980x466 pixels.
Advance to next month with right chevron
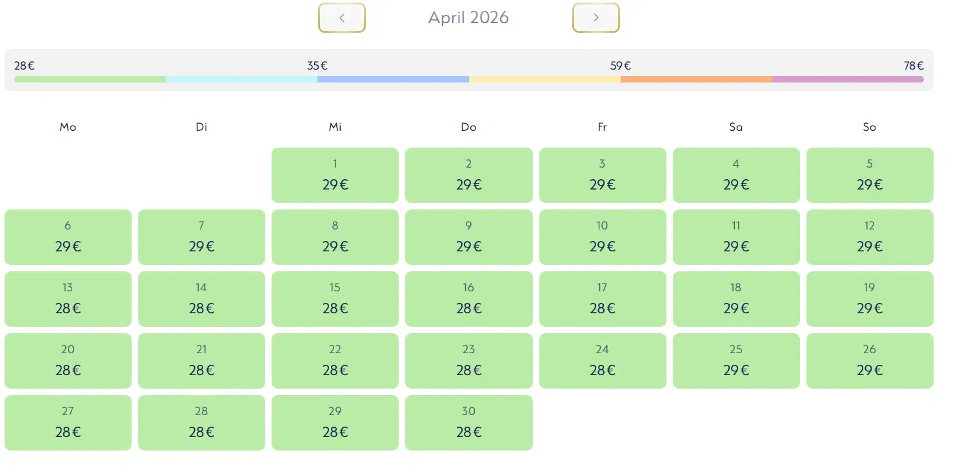595,18
